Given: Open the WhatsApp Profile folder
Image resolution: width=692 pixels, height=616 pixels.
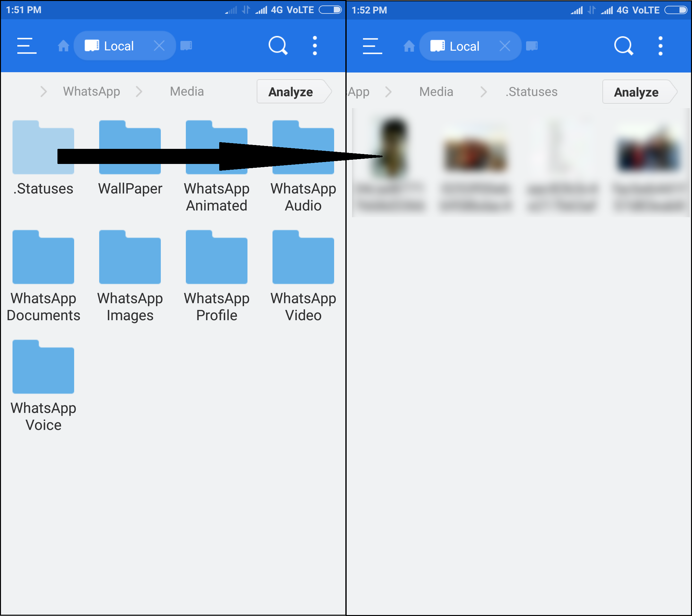Looking at the screenshot, I should [217, 277].
